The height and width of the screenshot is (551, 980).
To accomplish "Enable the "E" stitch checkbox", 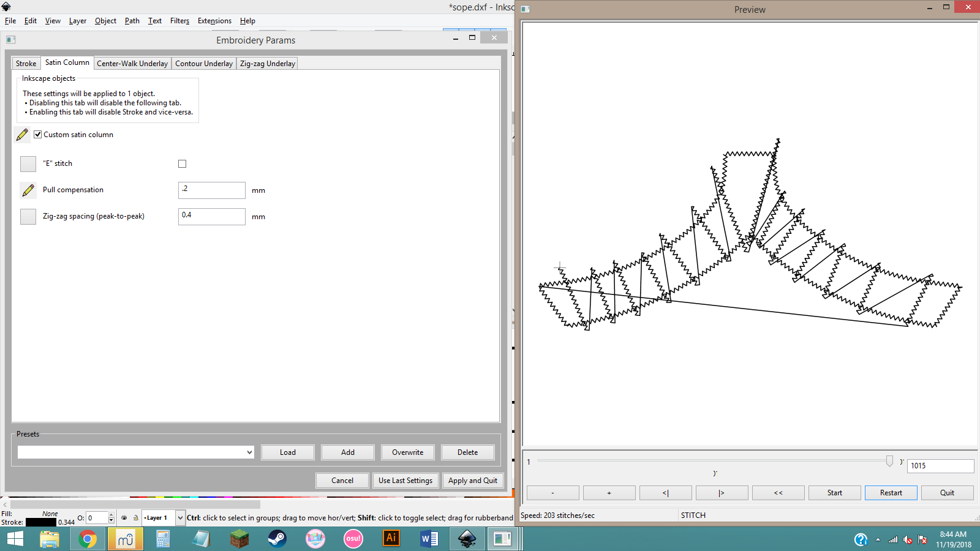I will click(x=182, y=163).
